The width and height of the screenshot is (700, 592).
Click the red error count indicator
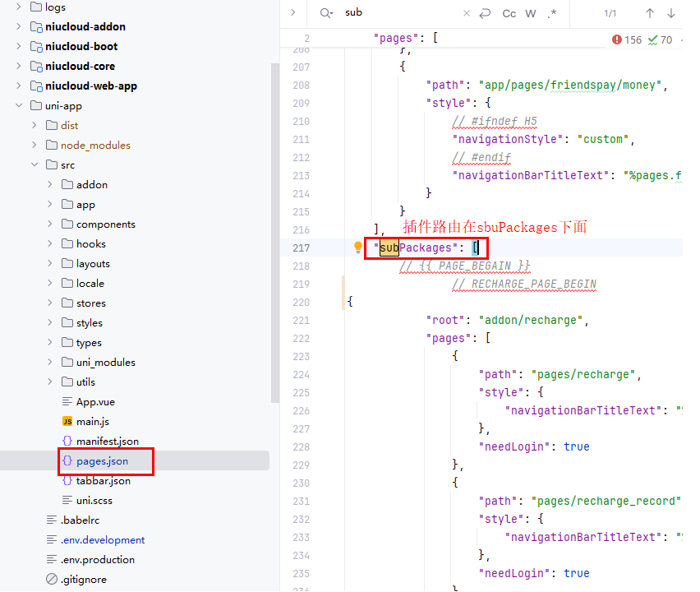point(627,39)
